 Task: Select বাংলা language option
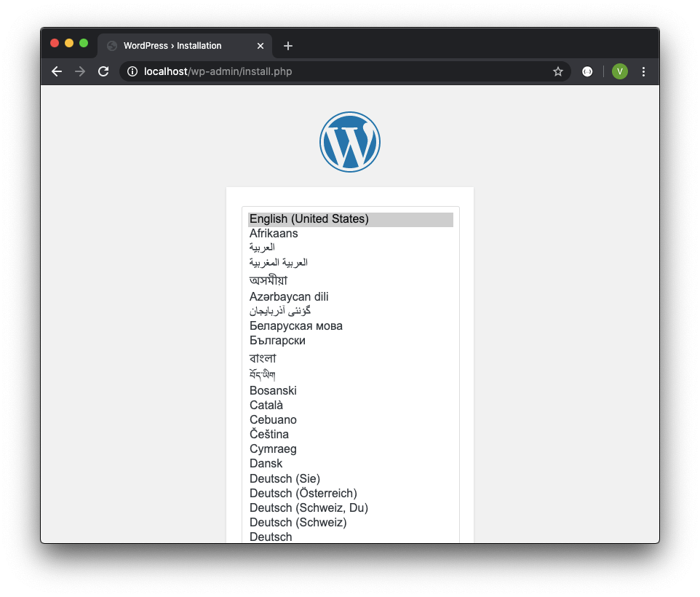pyautogui.click(x=351, y=358)
